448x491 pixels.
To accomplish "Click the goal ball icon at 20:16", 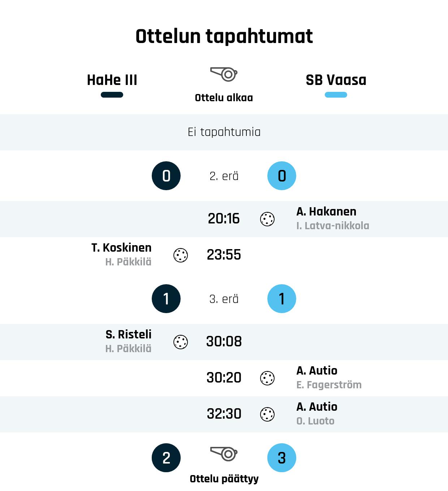I will click(267, 219).
